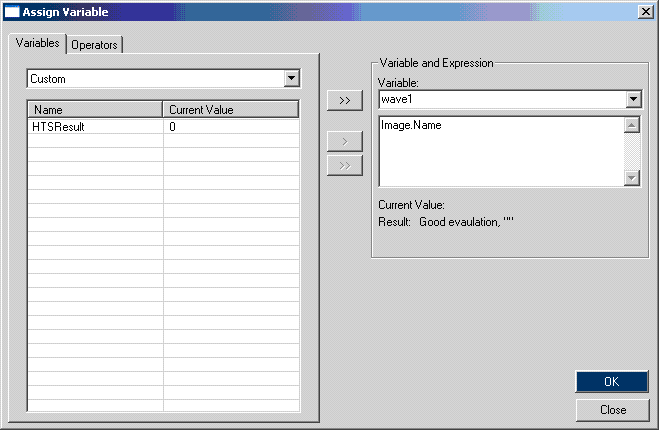
Task: Sort by the Name column header
Action: tap(95, 110)
